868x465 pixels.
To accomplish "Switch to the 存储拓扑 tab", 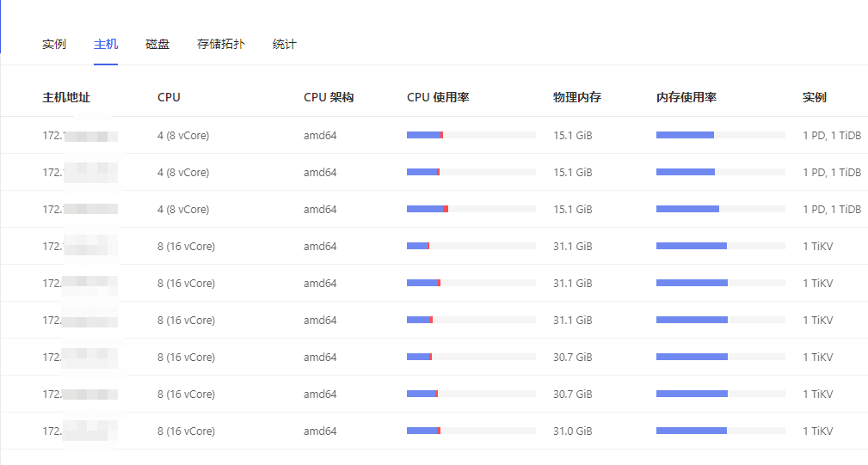I will point(221,44).
